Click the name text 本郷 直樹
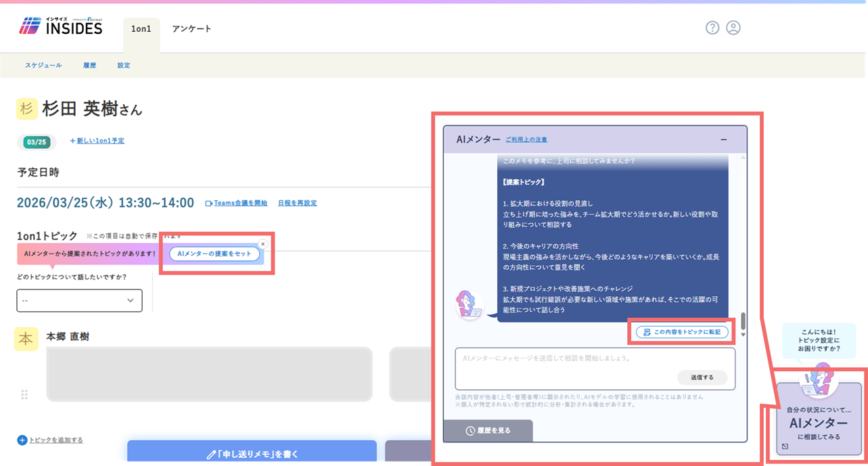The image size is (868, 466). coord(68,336)
